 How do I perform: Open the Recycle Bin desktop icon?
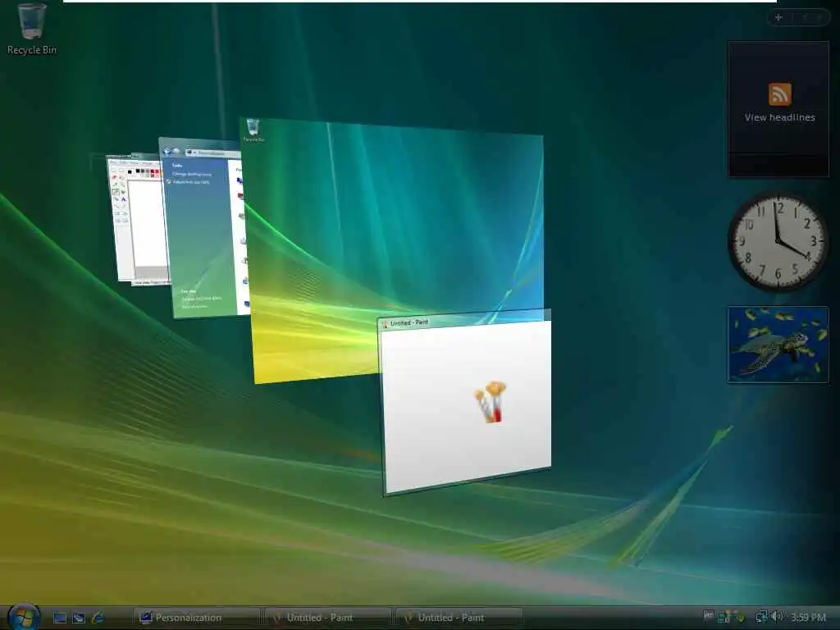tap(32, 30)
